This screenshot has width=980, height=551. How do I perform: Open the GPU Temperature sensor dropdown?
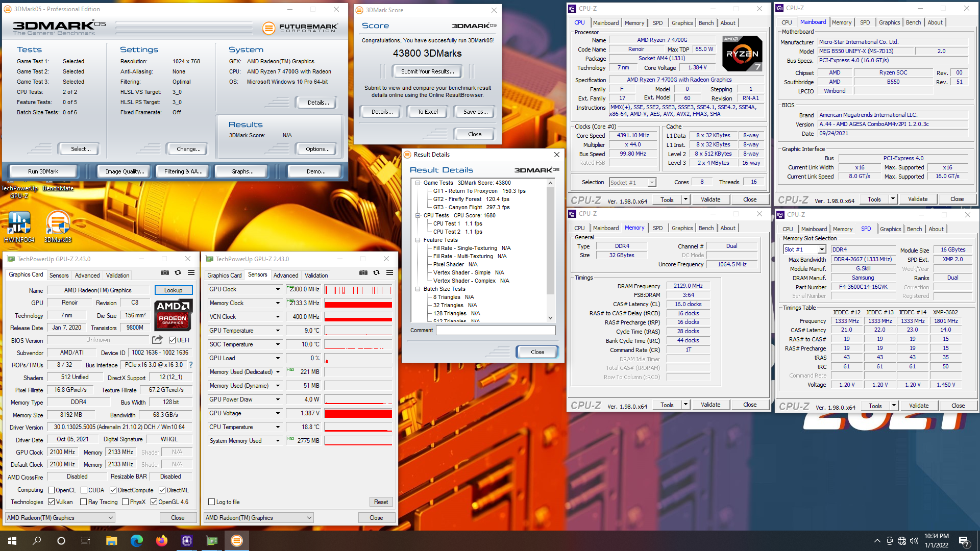tap(278, 331)
